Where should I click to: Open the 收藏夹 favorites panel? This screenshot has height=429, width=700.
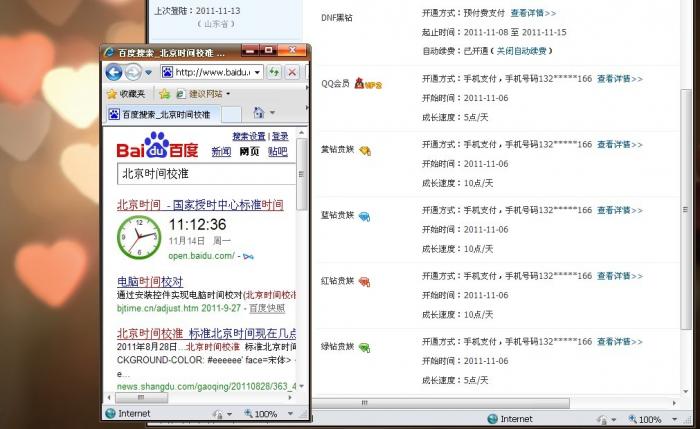(x=126, y=94)
